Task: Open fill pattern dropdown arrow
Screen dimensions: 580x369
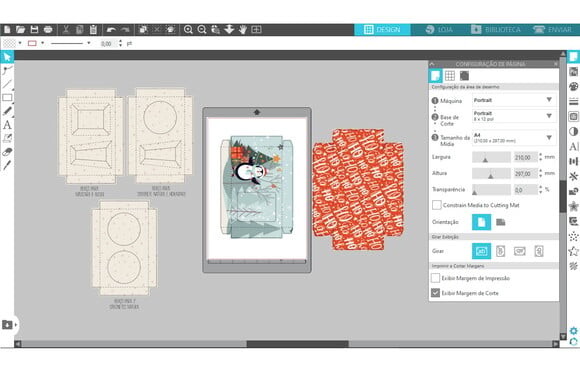Action: [20, 43]
